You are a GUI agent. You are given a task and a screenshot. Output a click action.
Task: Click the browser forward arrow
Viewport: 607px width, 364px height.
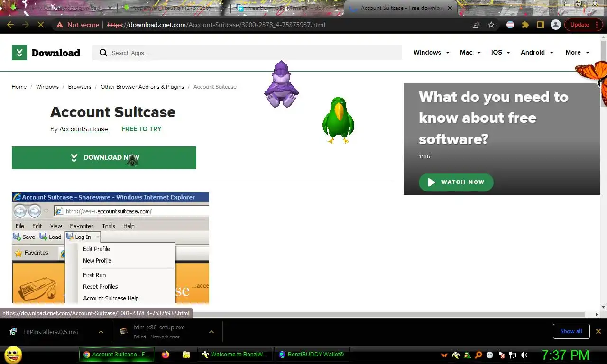(x=26, y=25)
